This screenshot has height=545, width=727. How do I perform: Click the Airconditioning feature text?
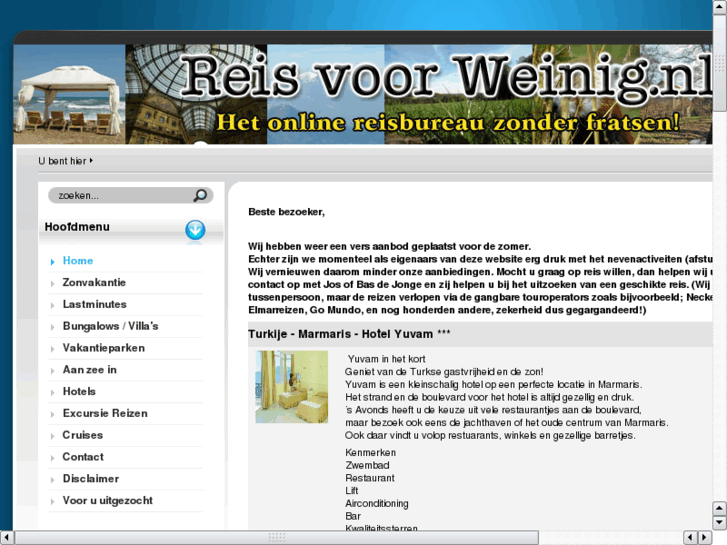377,504
